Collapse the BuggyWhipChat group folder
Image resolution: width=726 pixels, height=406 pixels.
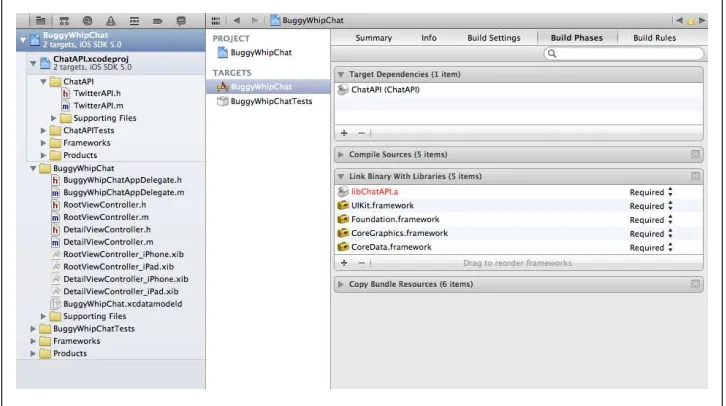(x=33, y=169)
